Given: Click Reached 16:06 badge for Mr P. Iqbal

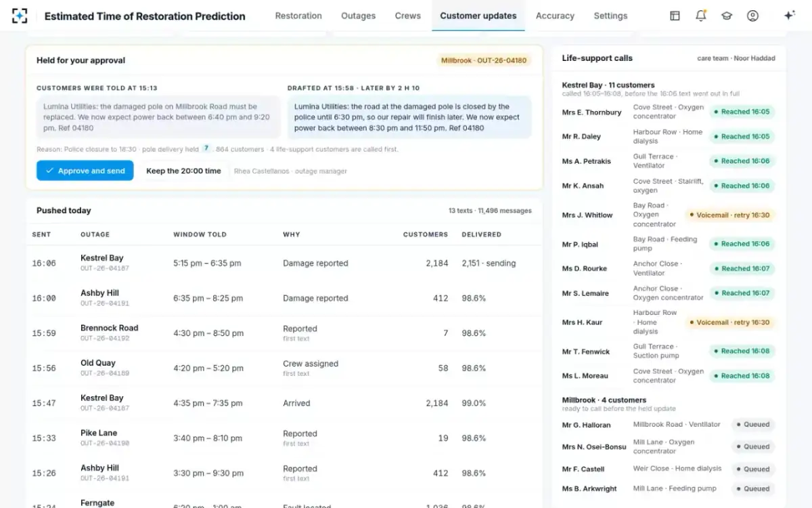Looking at the screenshot, I should point(742,244).
